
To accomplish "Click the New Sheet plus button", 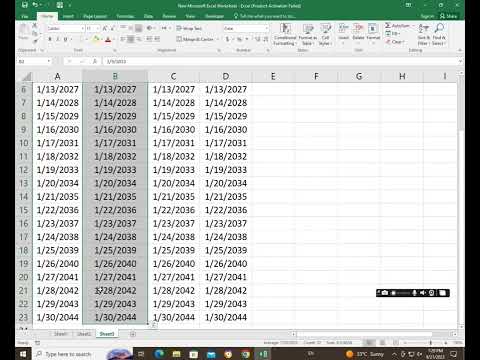I will (133, 334).
